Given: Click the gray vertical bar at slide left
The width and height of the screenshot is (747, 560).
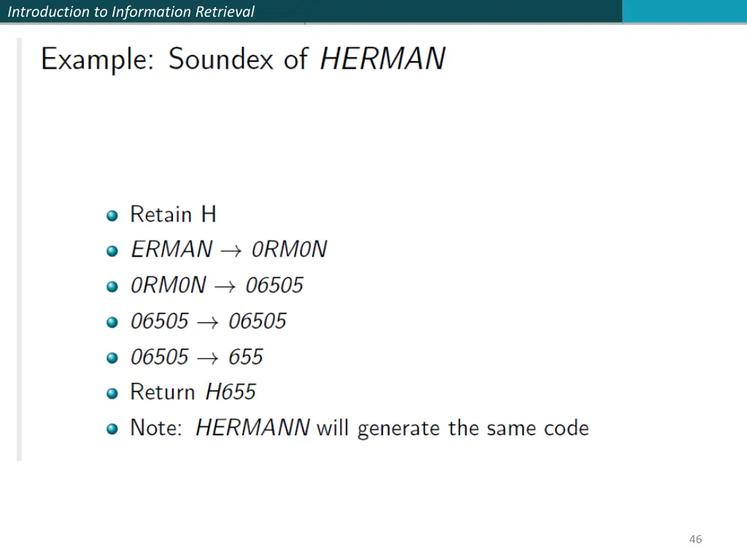Looking at the screenshot, I should click(x=20, y=249).
